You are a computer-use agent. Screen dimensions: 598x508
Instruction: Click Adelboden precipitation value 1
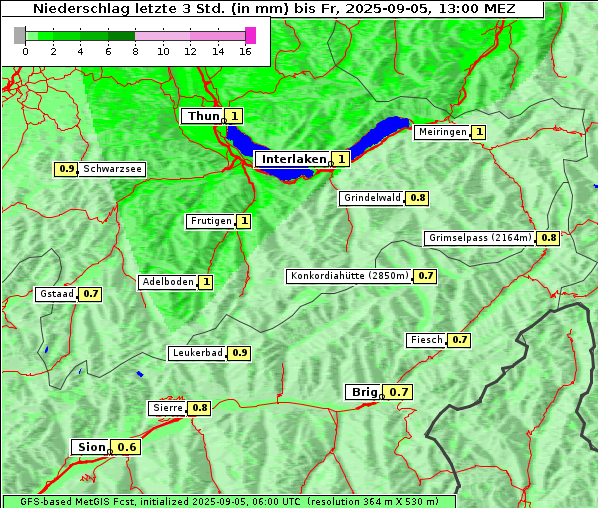(206, 283)
